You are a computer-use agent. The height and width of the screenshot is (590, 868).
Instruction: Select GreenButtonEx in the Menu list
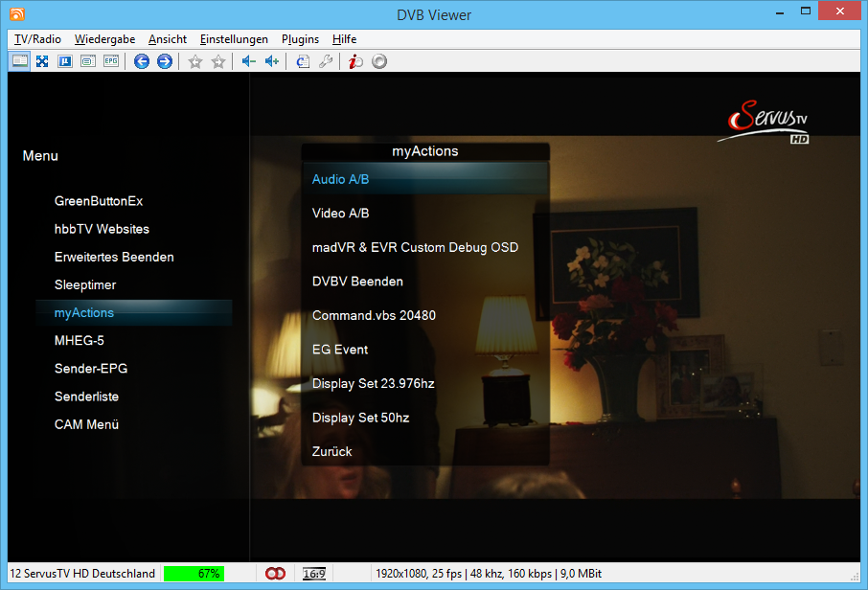click(99, 201)
